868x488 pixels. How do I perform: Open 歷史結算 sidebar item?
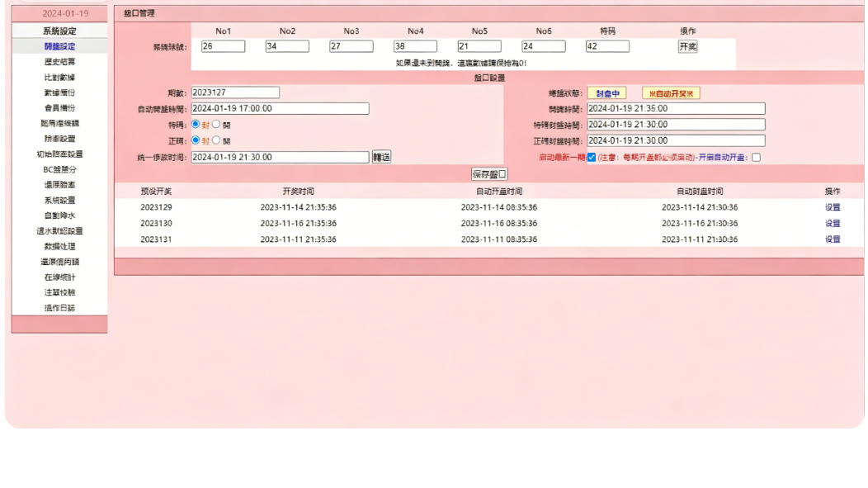coord(59,62)
